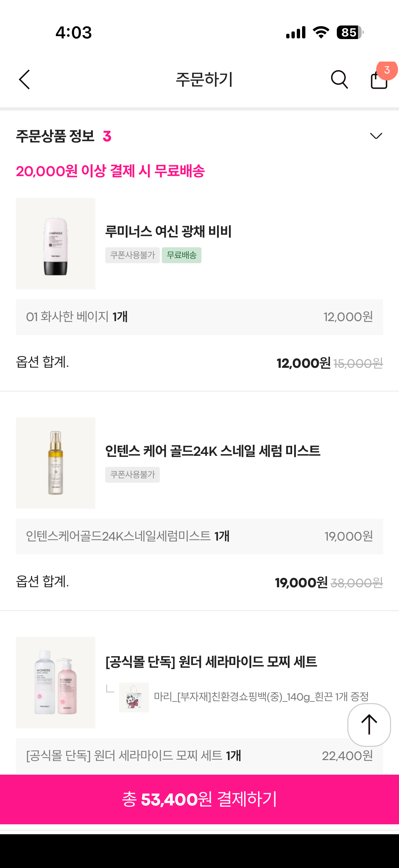Tap the 01 화사한 베이지 option row
399x868 pixels.
click(199, 317)
